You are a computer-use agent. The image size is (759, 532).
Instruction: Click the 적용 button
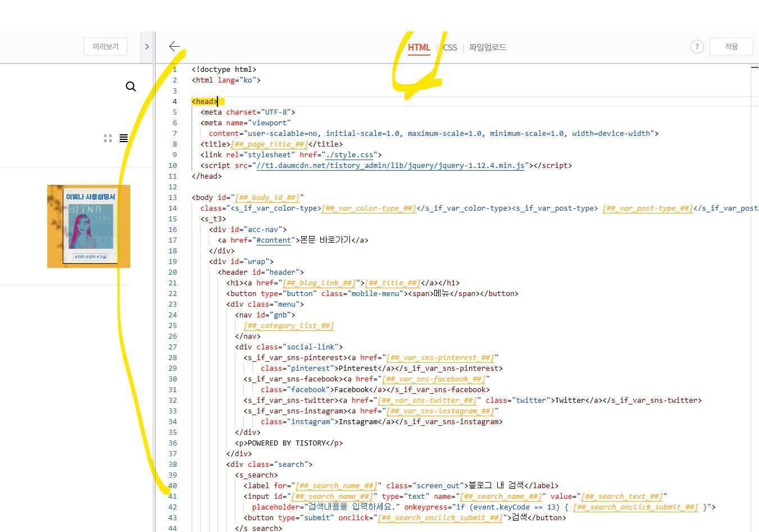(x=731, y=47)
